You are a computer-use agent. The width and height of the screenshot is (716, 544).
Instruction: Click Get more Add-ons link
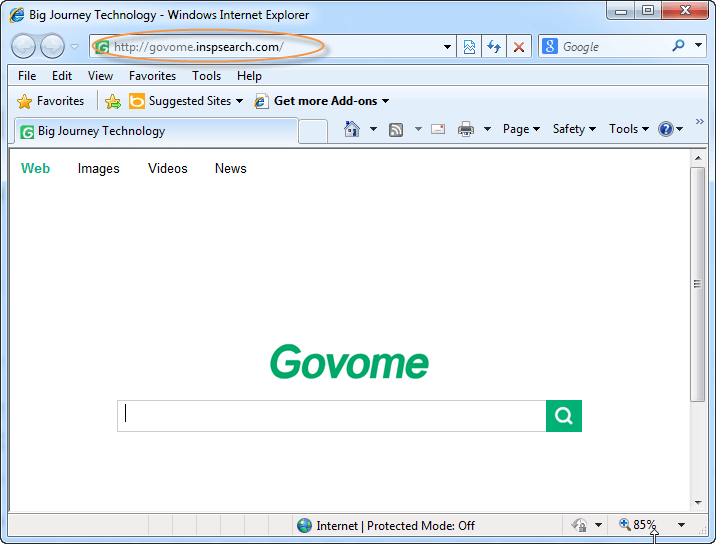(321, 101)
